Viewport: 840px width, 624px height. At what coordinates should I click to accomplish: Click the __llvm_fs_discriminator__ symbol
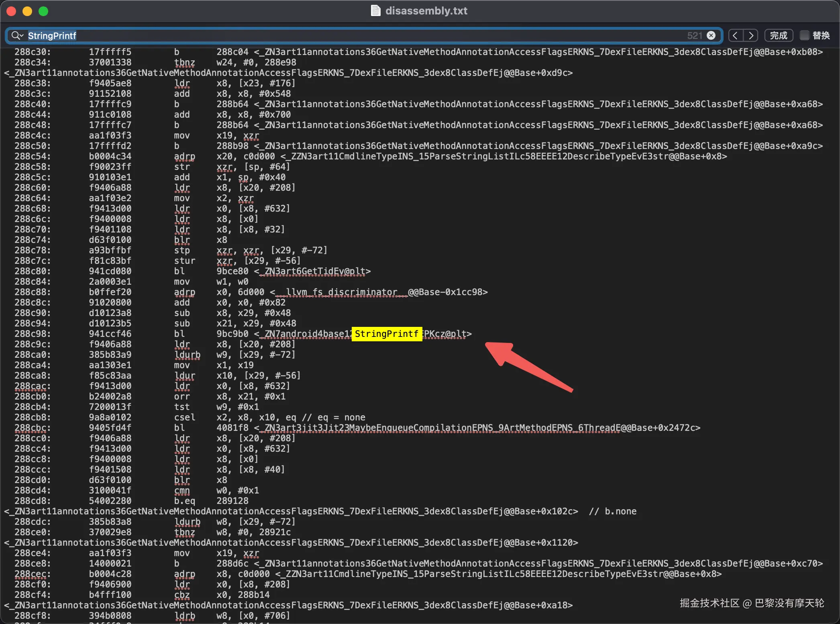coord(341,292)
